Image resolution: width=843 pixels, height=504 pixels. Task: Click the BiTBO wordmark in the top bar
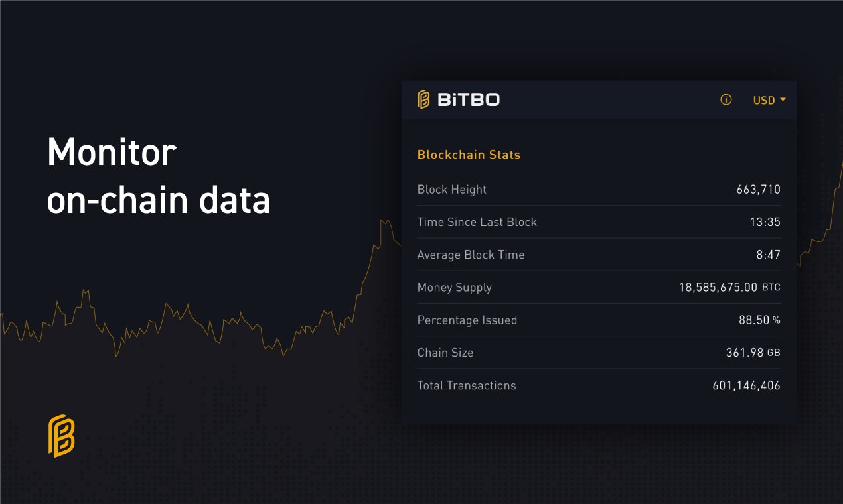[x=470, y=99]
